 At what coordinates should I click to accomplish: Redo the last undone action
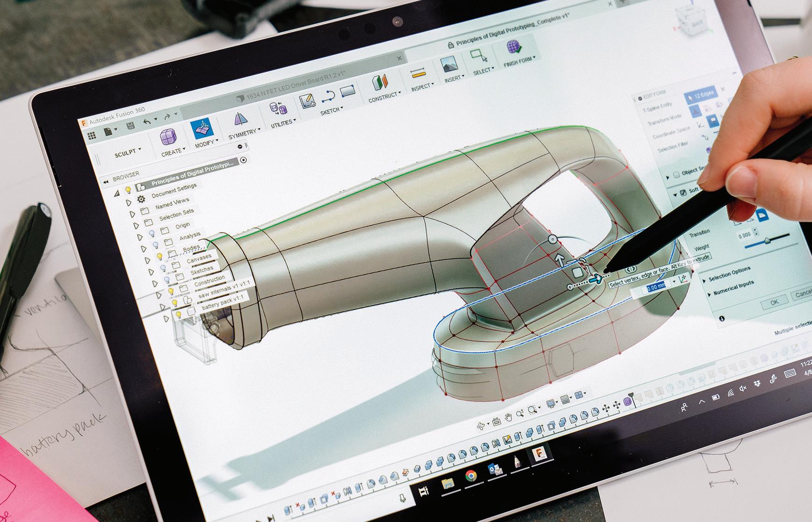(167, 117)
